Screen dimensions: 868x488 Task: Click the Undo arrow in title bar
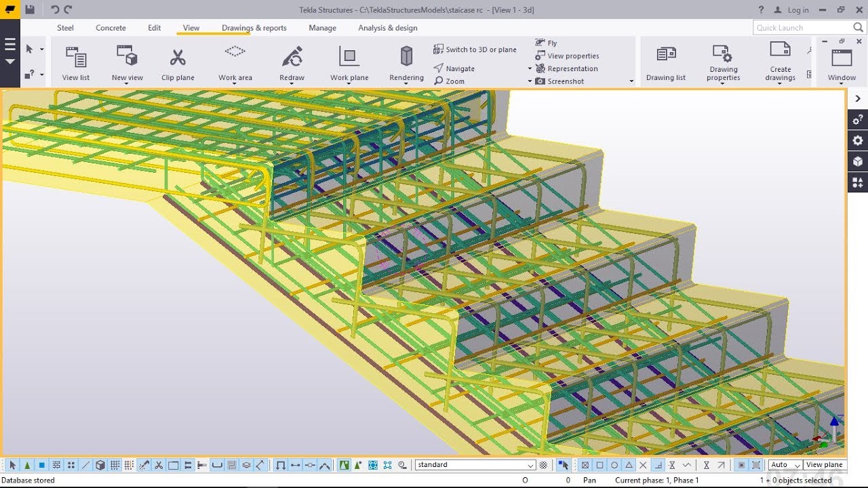click(x=55, y=9)
